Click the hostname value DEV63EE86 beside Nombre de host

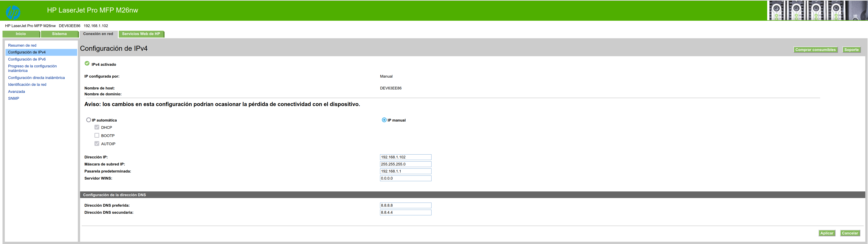pos(391,88)
